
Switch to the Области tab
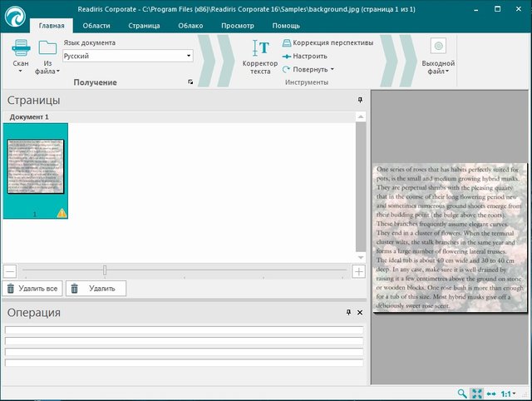pos(96,26)
